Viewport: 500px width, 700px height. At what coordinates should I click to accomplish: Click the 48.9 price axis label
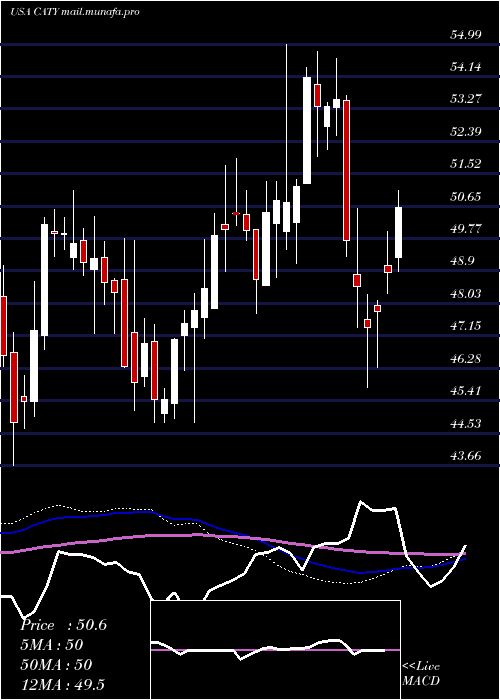(x=462, y=261)
